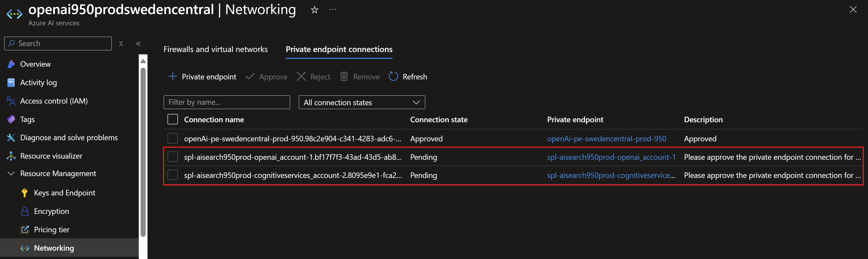Open Resource visualizer
Viewport: 868px width, 259px height.
(51, 156)
